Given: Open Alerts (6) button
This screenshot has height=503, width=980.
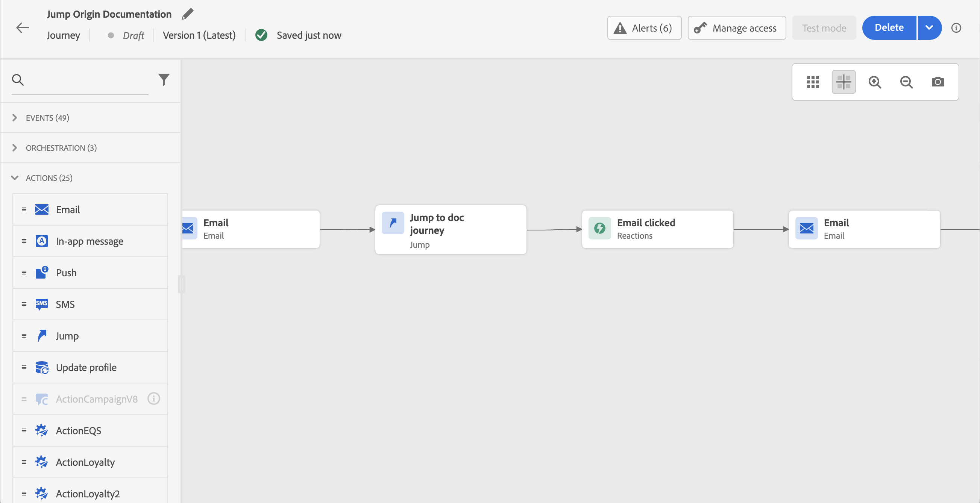Looking at the screenshot, I should coord(644,28).
